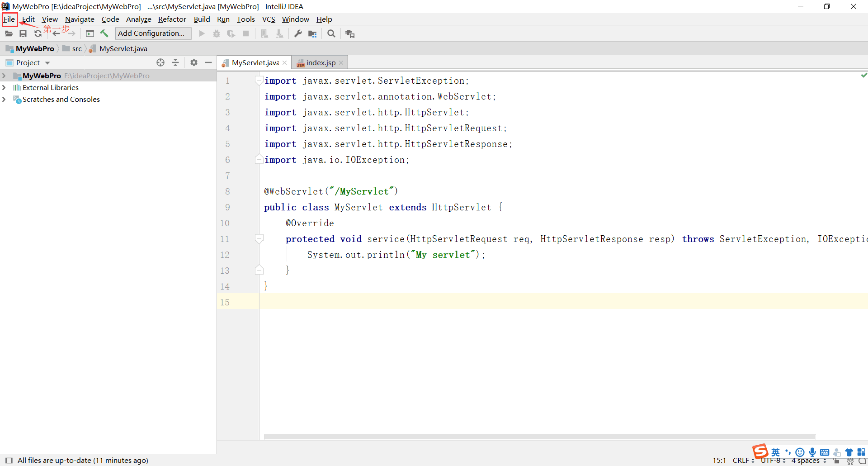Open the Build menu
This screenshot has width=868, height=466.
[x=202, y=19]
